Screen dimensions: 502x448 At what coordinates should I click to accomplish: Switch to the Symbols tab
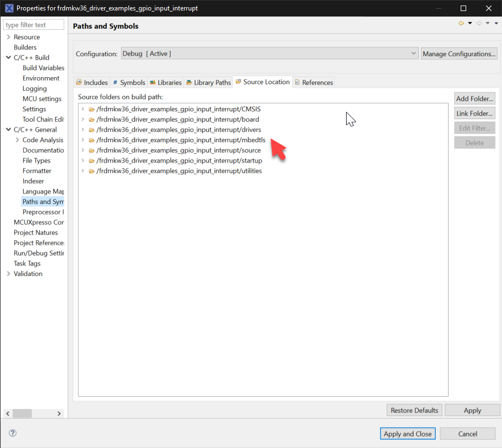(x=129, y=82)
